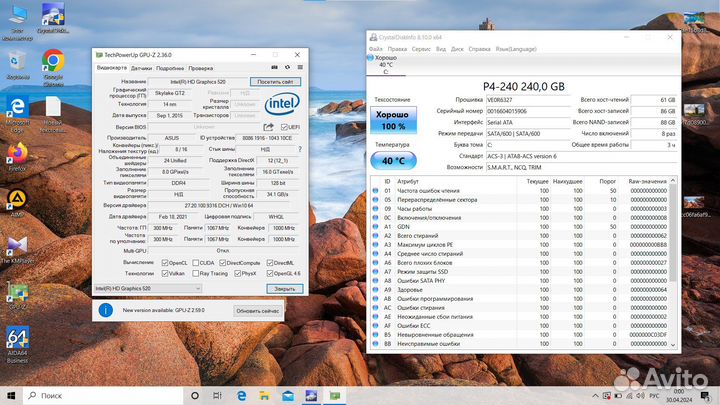Toggle the CUDA checkbox
The height and width of the screenshot is (405, 720).
tap(196, 263)
